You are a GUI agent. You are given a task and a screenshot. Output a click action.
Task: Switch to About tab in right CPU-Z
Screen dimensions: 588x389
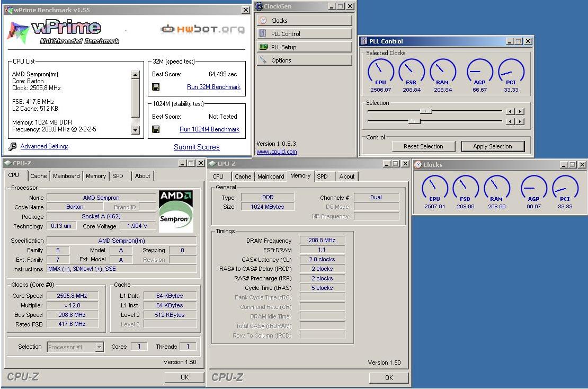[x=347, y=176]
